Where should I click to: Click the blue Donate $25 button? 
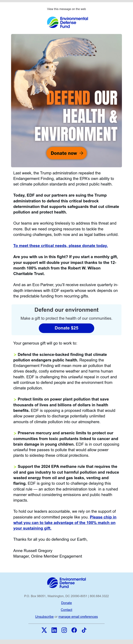click(66, 328)
